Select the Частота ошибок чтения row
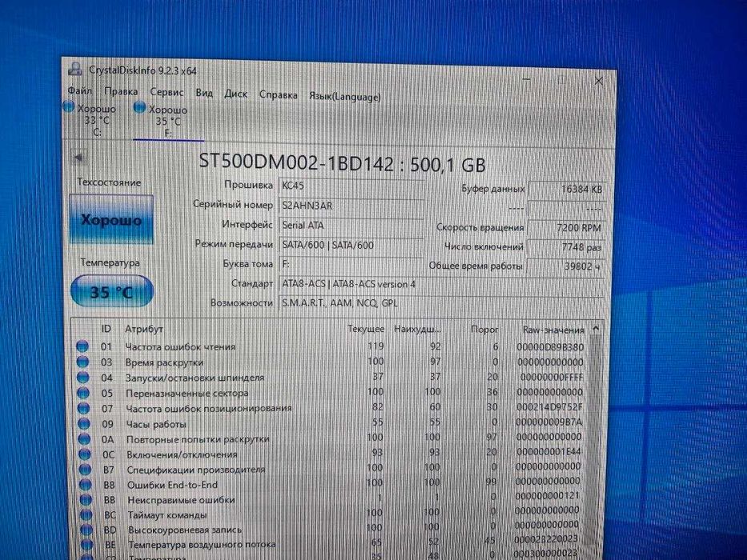This screenshot has width=747, height=560. click(330, 346)
